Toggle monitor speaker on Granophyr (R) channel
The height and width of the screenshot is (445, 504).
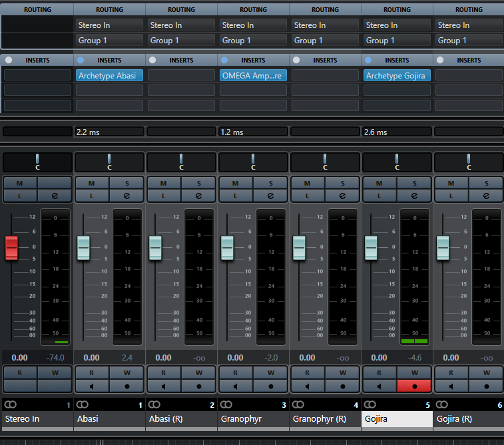pyautogui.click(x=308, y=386)
